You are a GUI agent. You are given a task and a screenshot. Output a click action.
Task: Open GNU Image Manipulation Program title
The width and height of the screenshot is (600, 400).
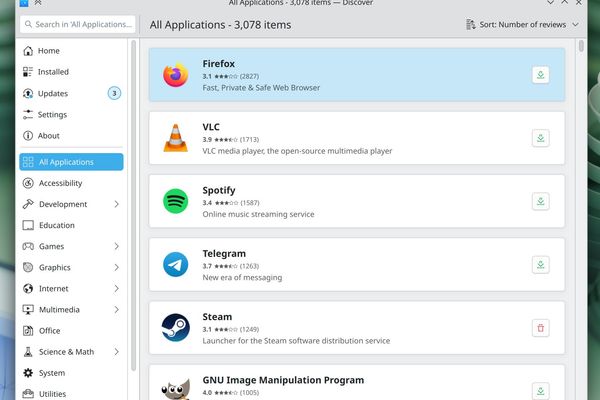[x=283, y=380]
